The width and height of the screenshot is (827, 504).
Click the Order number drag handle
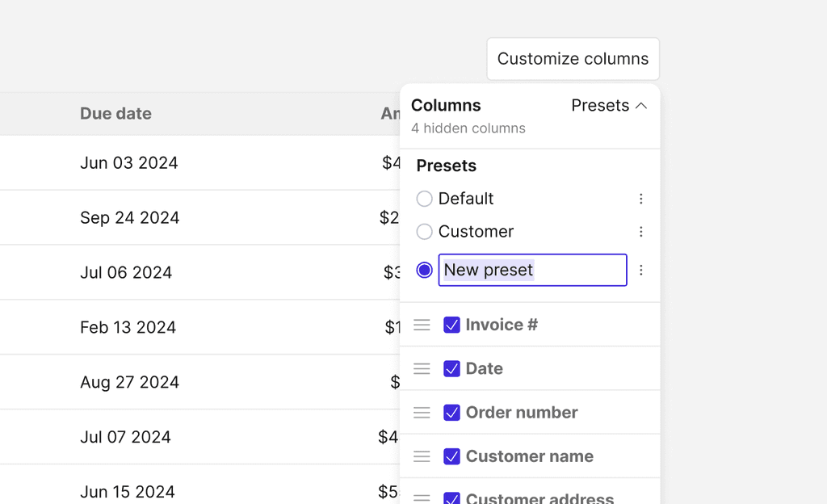pyautogui.click(x=422, y=413)
